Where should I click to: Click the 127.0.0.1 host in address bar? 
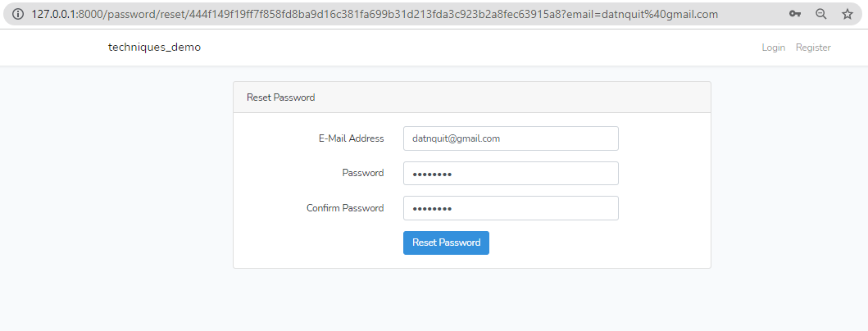54,14
